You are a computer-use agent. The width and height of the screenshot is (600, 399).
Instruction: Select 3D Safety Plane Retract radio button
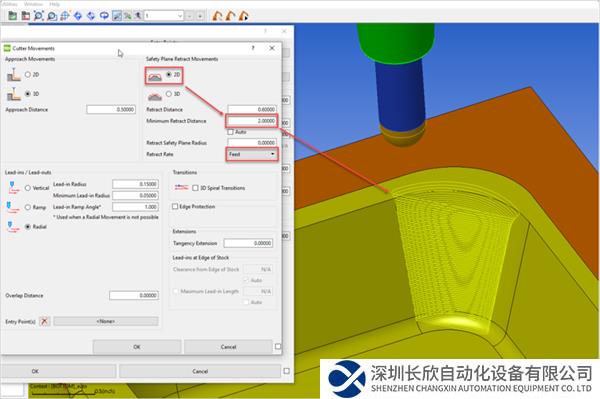(x=169, y=94)
